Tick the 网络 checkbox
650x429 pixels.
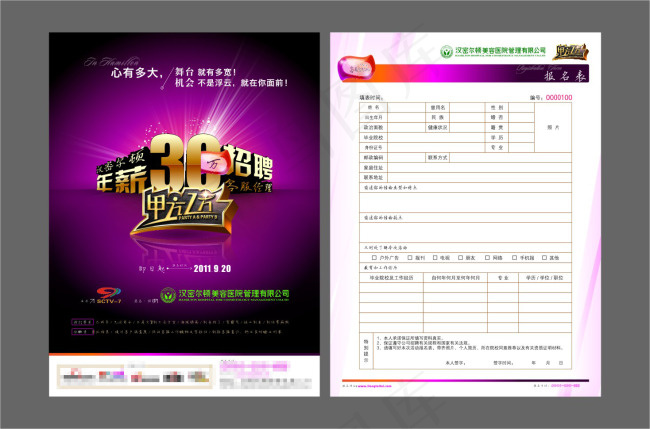pyautogui.click(x=488, y=258)
